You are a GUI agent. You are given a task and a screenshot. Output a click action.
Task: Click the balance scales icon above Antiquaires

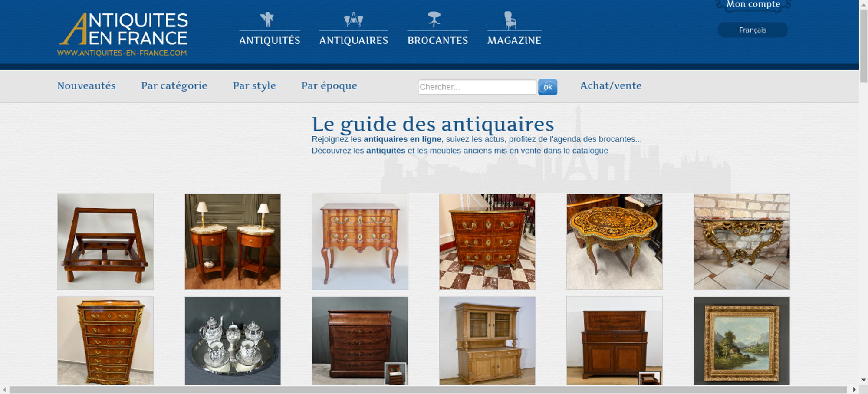pyautogui.click(x=353, y=20)
